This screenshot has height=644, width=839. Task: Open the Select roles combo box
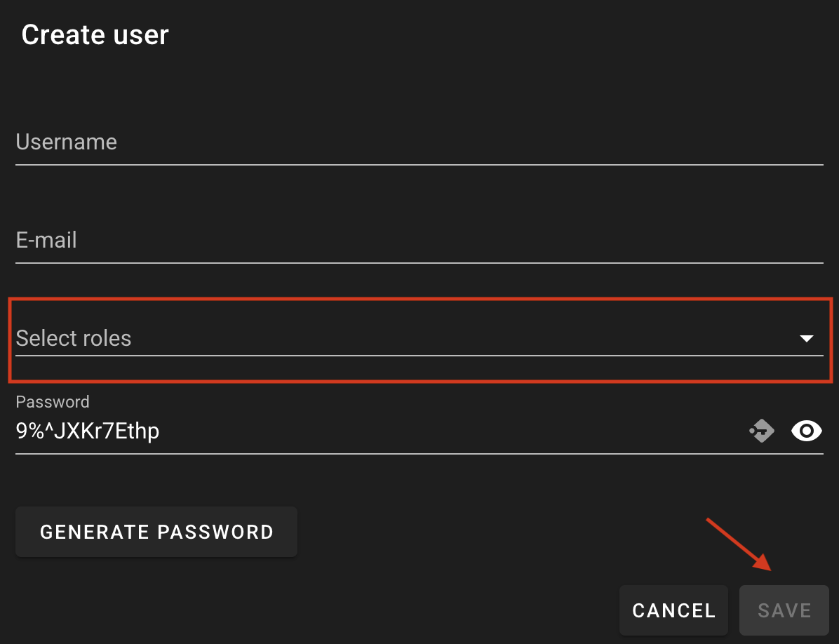pos(419,338)
